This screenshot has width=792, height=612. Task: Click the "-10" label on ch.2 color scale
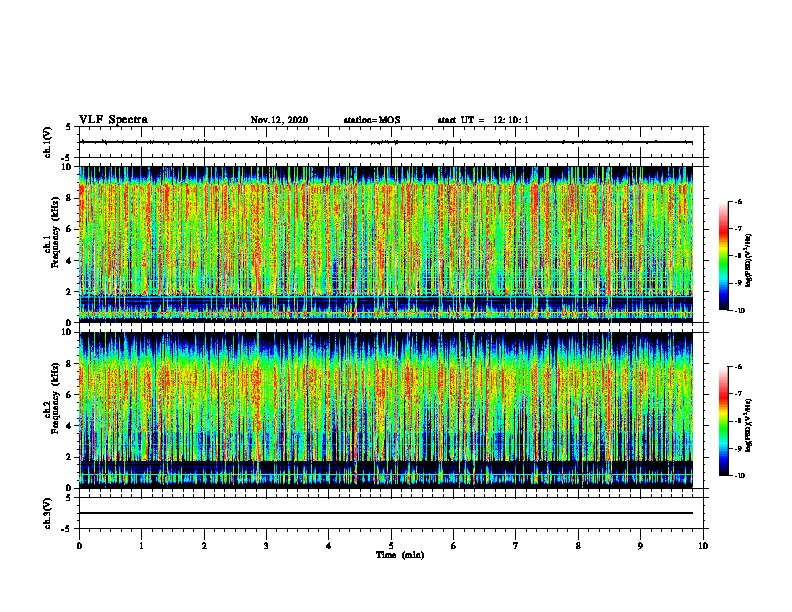pyautogui.click(x=739, y=476)
